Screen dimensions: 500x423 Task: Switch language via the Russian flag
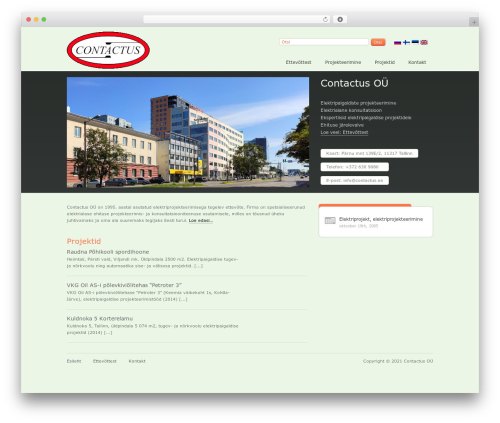[397, 42]
